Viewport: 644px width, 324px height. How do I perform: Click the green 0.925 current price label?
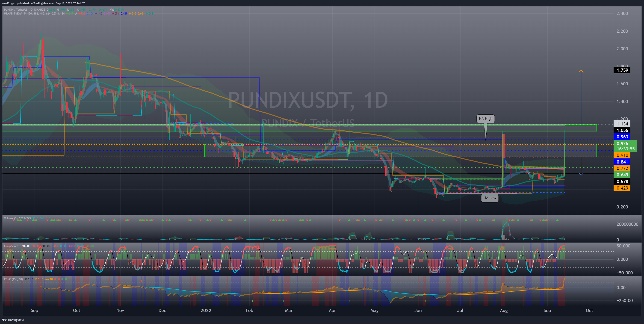622,143
